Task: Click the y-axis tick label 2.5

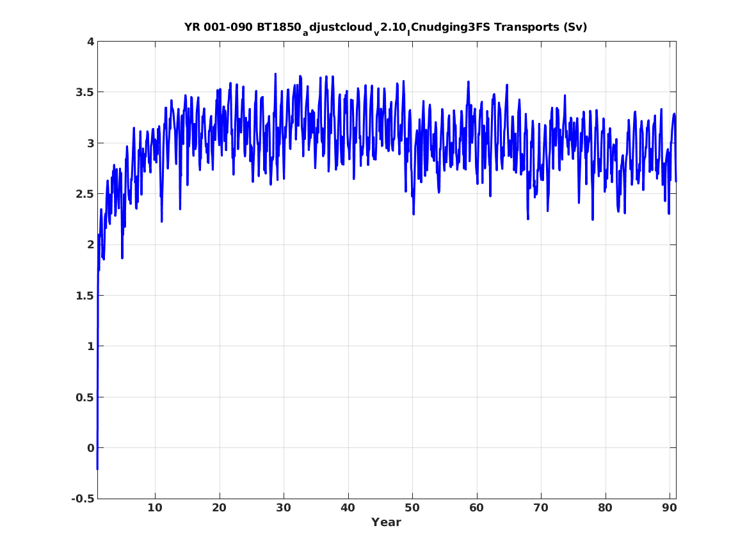Action: click(x=84, y=194)
